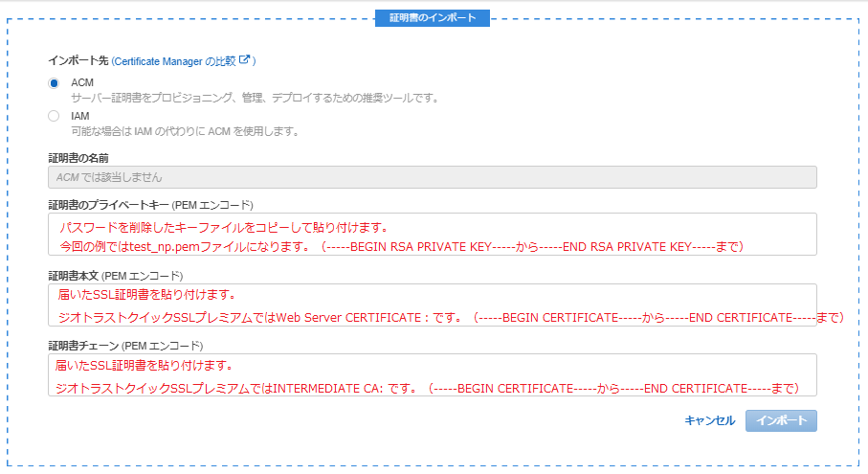Image resolution: width=868 pixels, height=474 pixels.
Task: Focus the 証明書のプライベートキー text area
Action: [433, 235]
